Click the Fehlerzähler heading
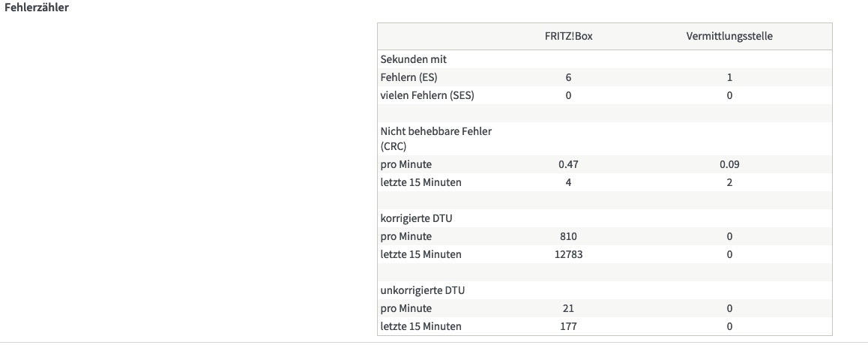 [37, 7]
